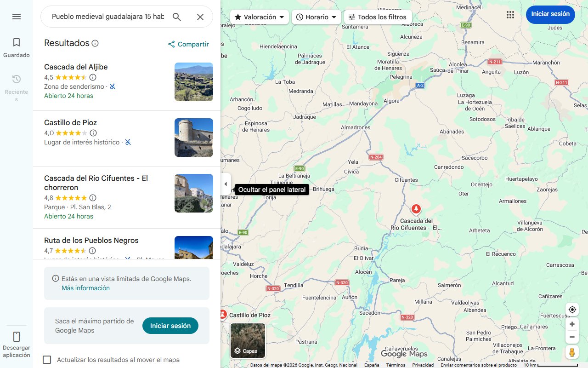Expand the Horario filter dropdown
Image resolution: width=588 pixels, height=368 pixels.
point(316,17)
